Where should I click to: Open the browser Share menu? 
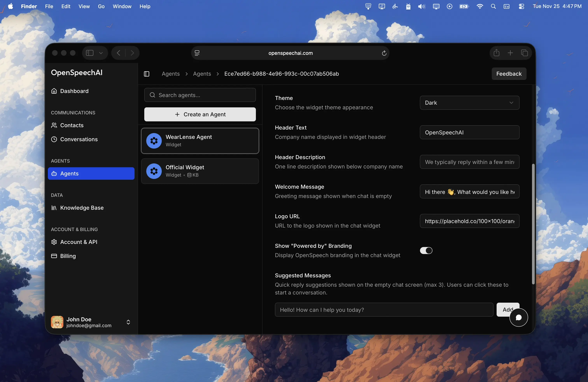coord(497,53)
